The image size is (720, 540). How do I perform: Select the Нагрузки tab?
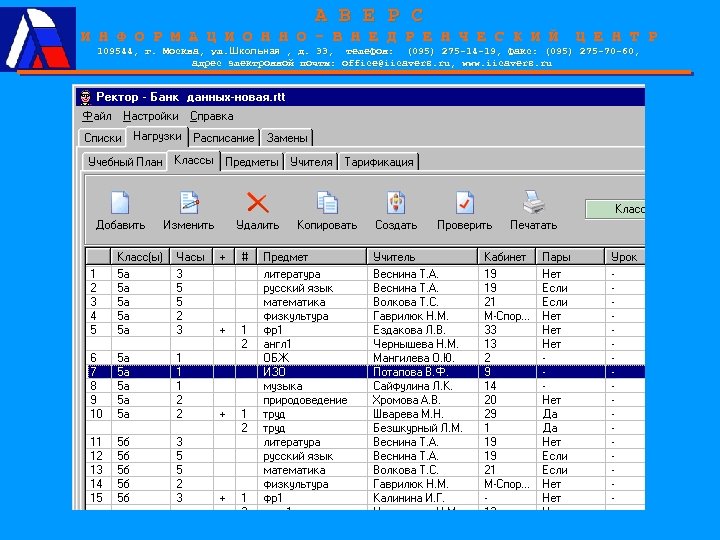point(157,136)
